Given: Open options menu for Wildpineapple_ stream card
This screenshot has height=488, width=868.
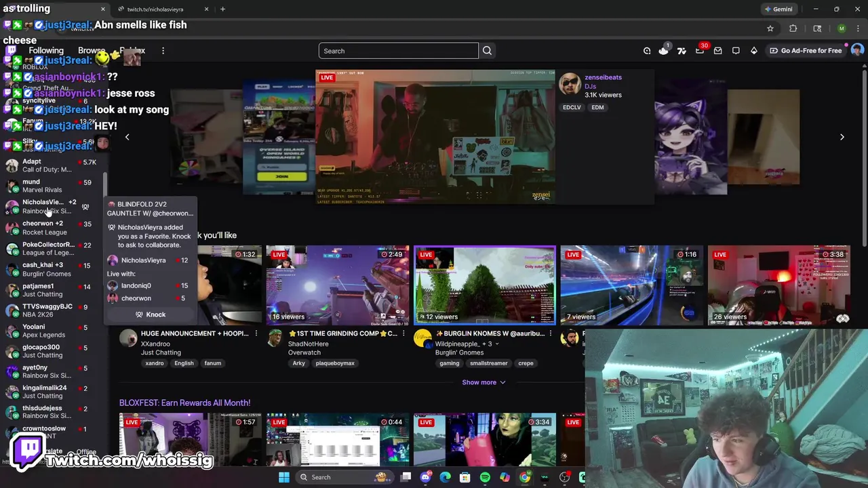Looking at the screenshot, I should (550, 333).
